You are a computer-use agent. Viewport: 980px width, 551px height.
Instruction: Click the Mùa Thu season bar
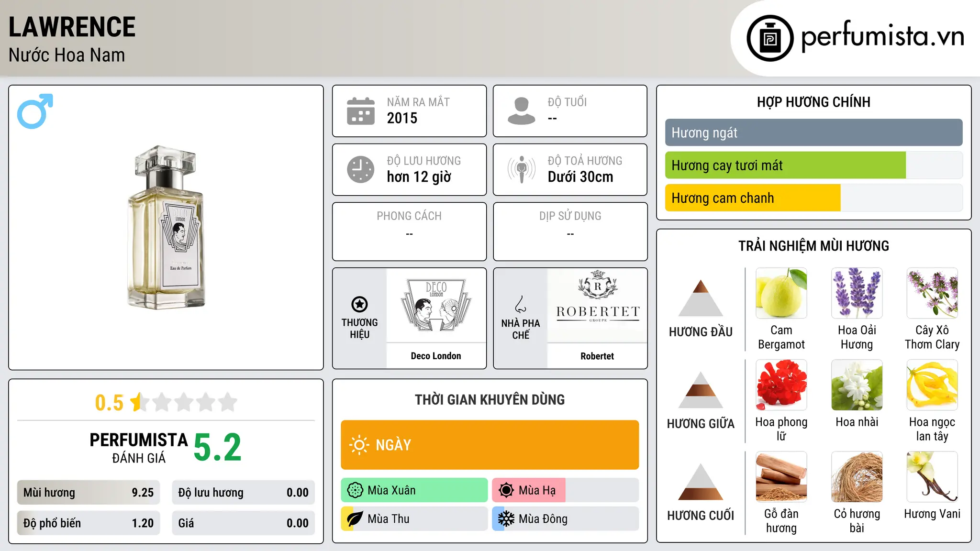414,519
